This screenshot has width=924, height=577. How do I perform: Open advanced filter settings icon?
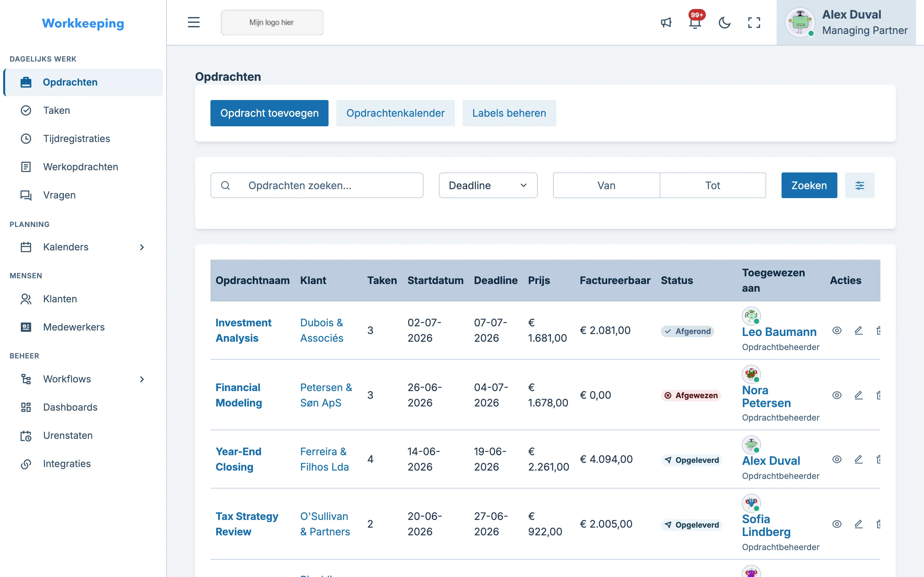click(x=860, y=186)
